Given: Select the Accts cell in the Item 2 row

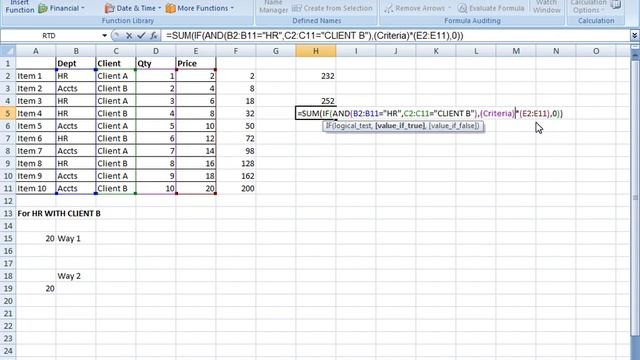Looking at the screenshot, I should point(76,88).
